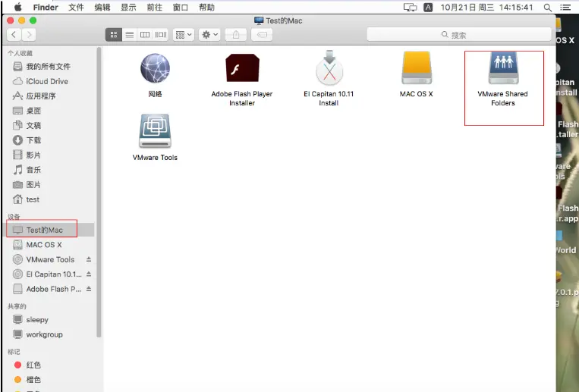Switch to icon view

tap(114, 35)
